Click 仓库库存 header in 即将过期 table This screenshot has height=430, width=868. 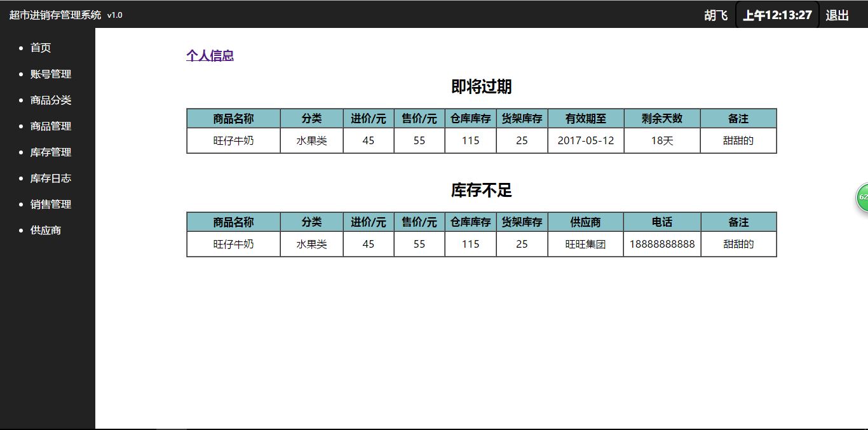471,118
